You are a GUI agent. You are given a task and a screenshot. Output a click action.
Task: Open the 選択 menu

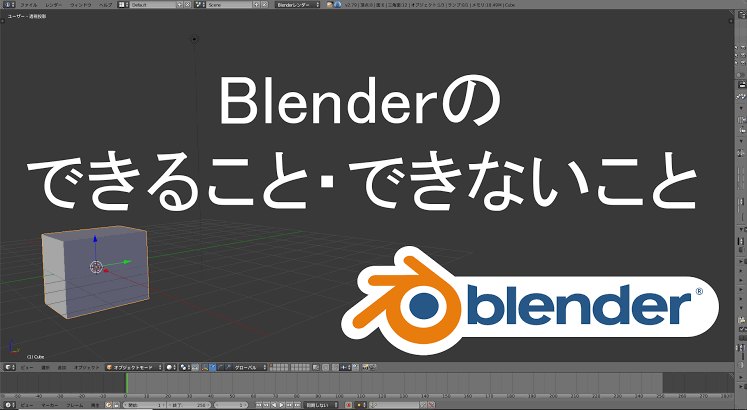45,368
